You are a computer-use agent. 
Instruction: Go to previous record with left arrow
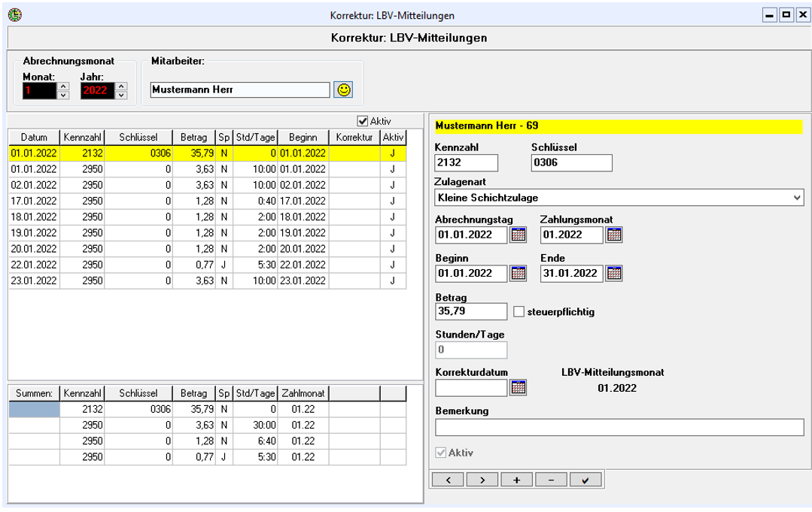coord(448,480)
